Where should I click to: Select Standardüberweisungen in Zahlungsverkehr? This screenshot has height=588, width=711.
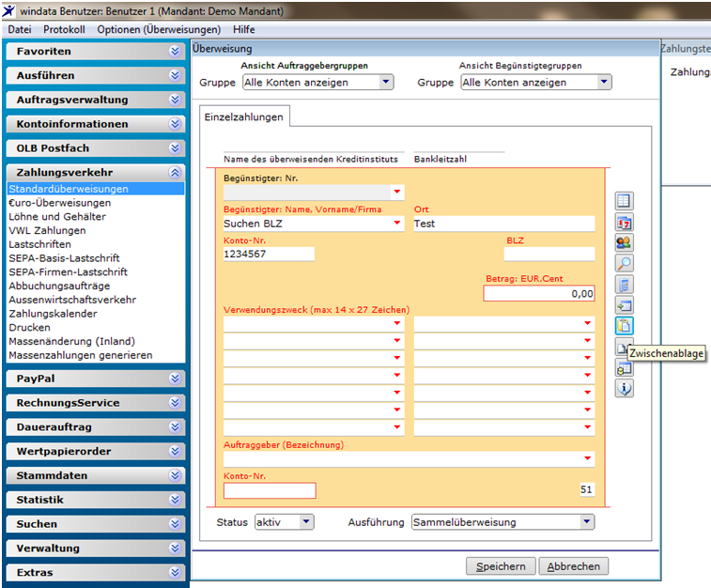96,189
